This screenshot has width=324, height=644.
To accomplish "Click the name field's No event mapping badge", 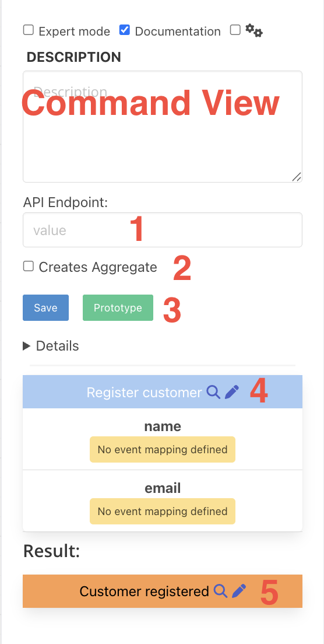I will click(x=163, y=449).
